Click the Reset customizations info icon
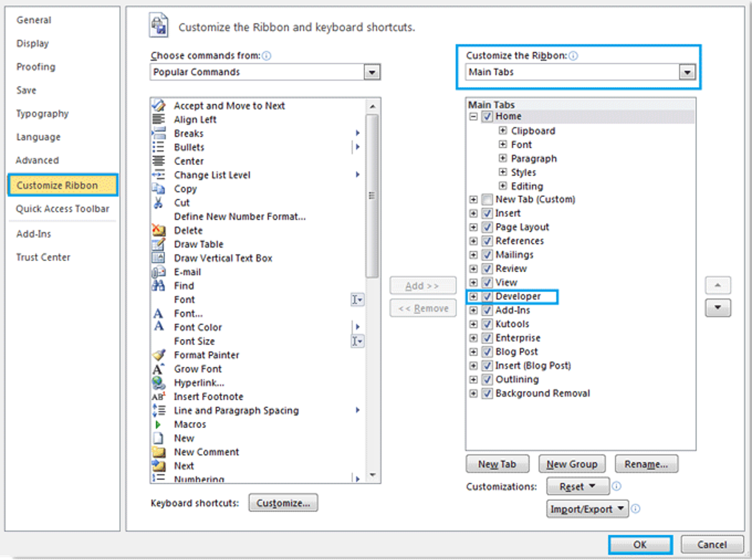The image size is (752, 560). (617, 486)
